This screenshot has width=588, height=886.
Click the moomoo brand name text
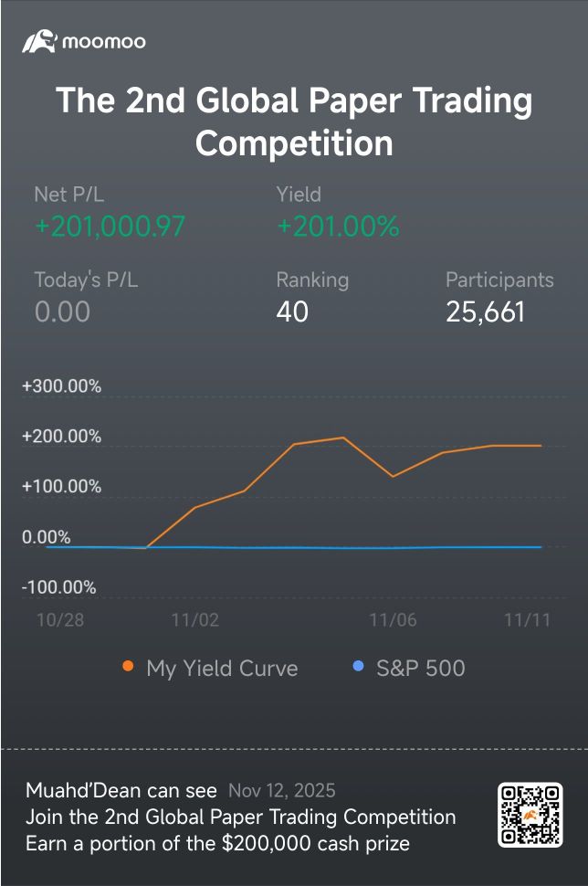click(104, 42)
